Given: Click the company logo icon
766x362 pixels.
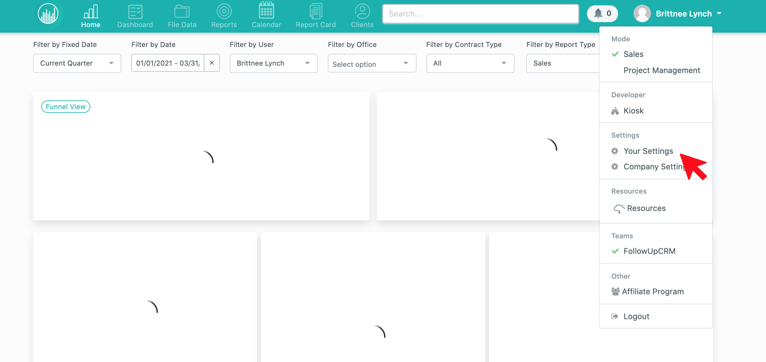Looking at the screenshot, I should click(49, 14).
